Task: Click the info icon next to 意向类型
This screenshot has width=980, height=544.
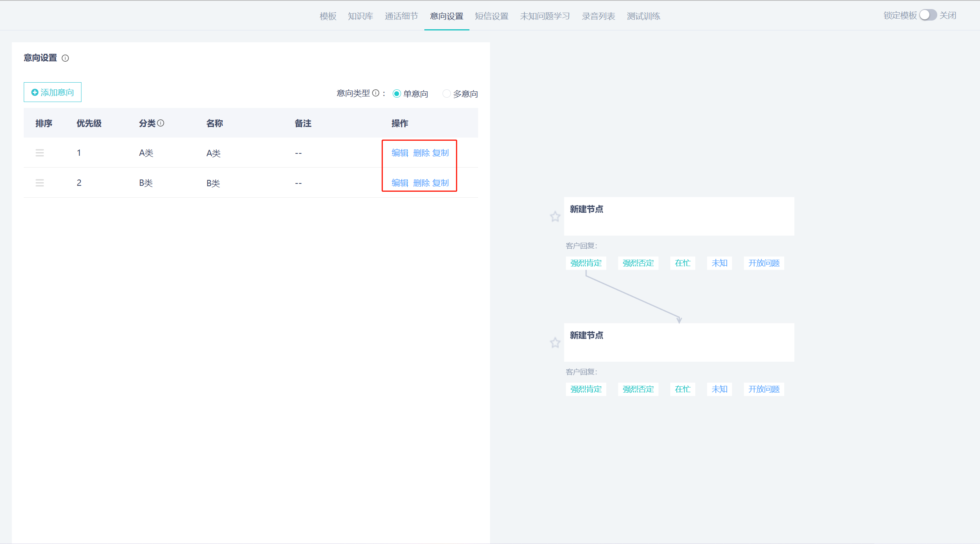Action: 376,93
